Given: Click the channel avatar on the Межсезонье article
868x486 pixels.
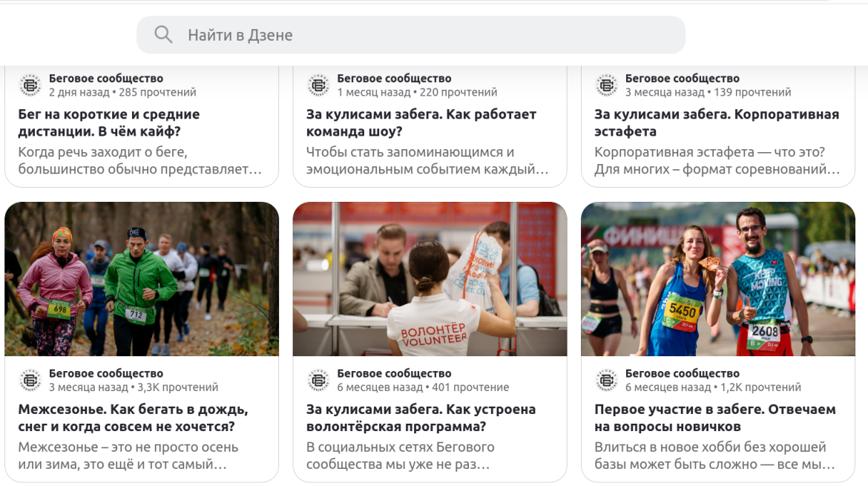Looking at the screenshot, I should [30, 381].
